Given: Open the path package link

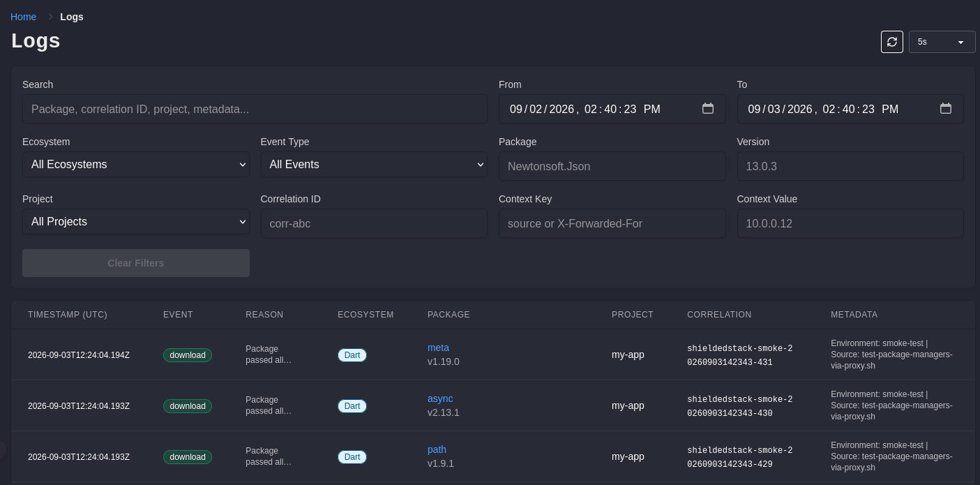Looking at the screenshot, I should (x=437, y=449).
